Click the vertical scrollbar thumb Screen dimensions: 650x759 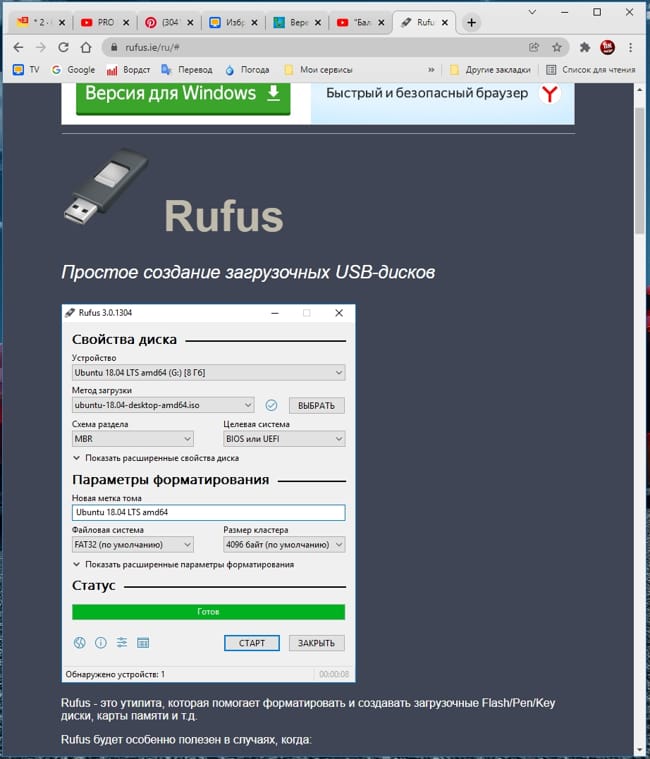(640, 169)
